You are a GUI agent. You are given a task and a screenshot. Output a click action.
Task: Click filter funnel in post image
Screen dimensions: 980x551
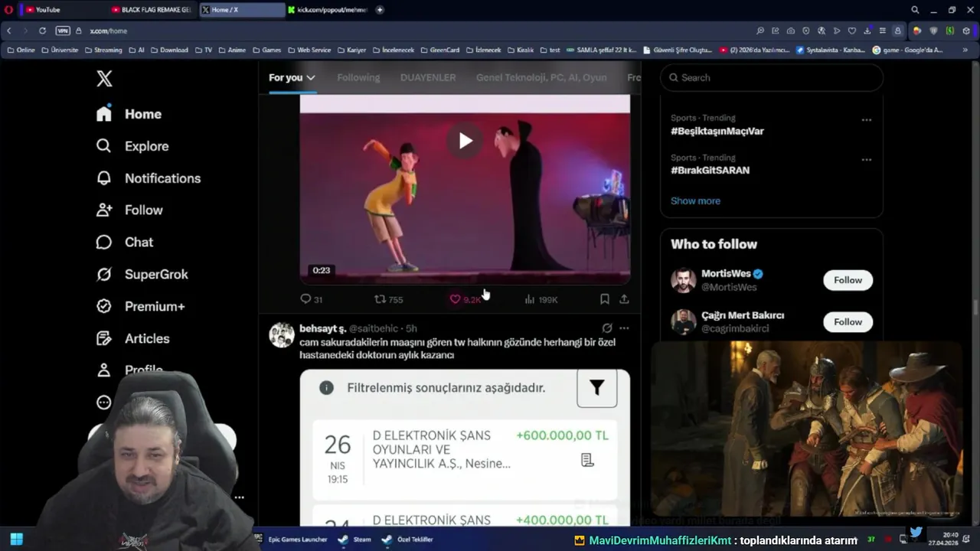[596, 388]
